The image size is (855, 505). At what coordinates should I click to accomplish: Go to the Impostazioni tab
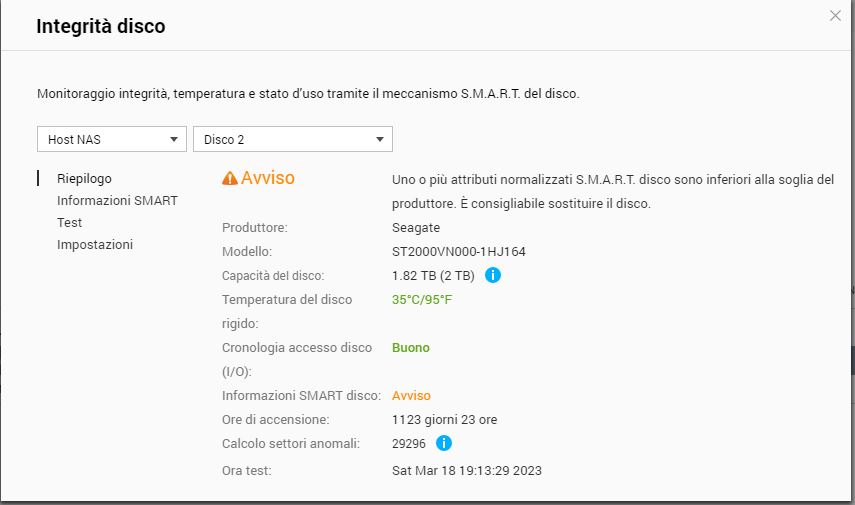coord(95,245)
